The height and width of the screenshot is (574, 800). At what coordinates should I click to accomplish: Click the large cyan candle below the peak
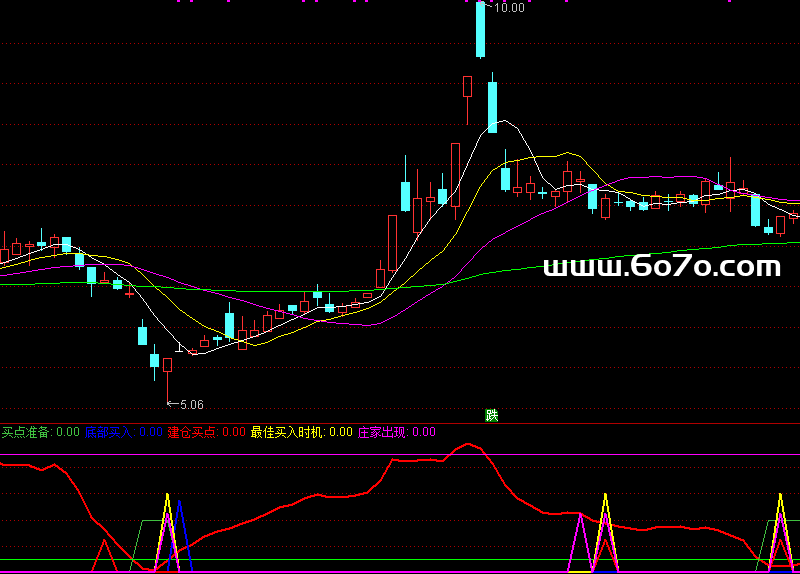coord(492,107)
